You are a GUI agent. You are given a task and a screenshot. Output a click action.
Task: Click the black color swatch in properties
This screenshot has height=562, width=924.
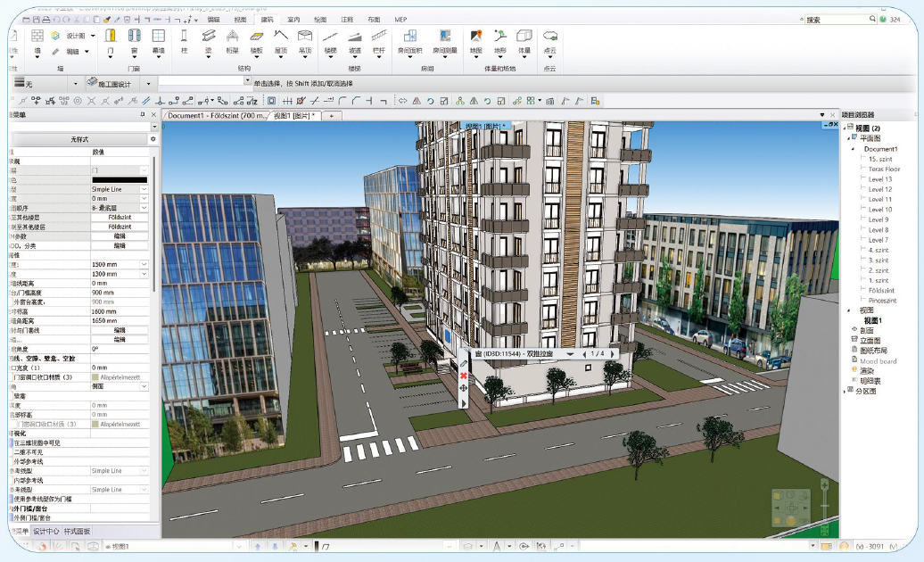click(119, 180)
